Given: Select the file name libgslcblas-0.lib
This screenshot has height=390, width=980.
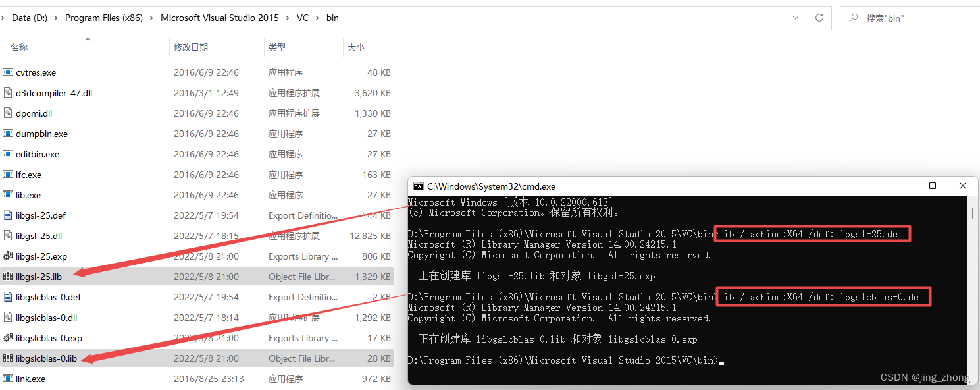Looking at the screenshot, I should 47,358.
